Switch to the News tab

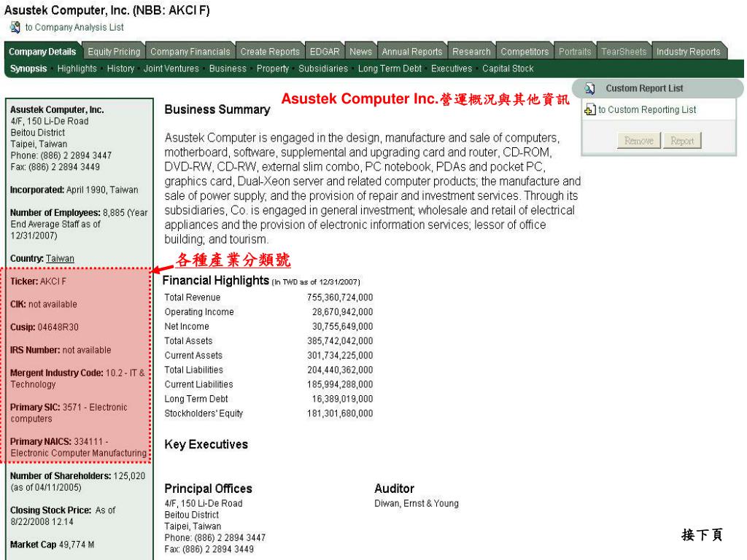point(360,52)
